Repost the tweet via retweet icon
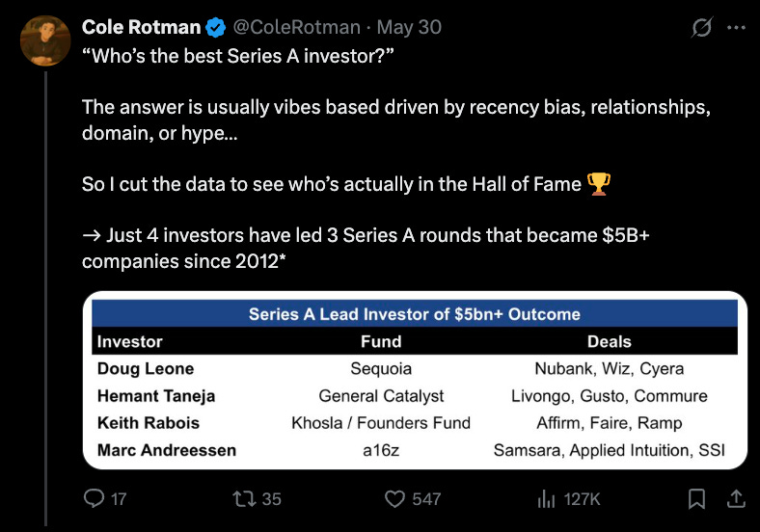The width and height of the screenshot is (760, 532). click(244, 498)
